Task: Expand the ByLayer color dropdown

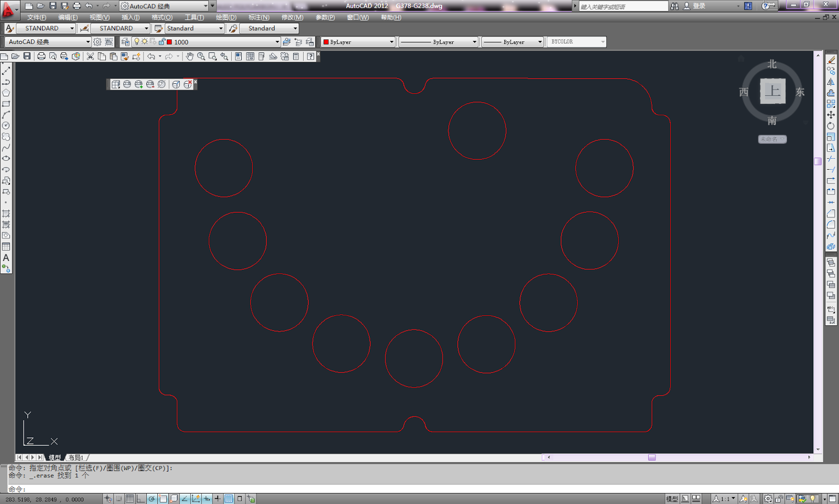Action: click(x=358, y=42)
